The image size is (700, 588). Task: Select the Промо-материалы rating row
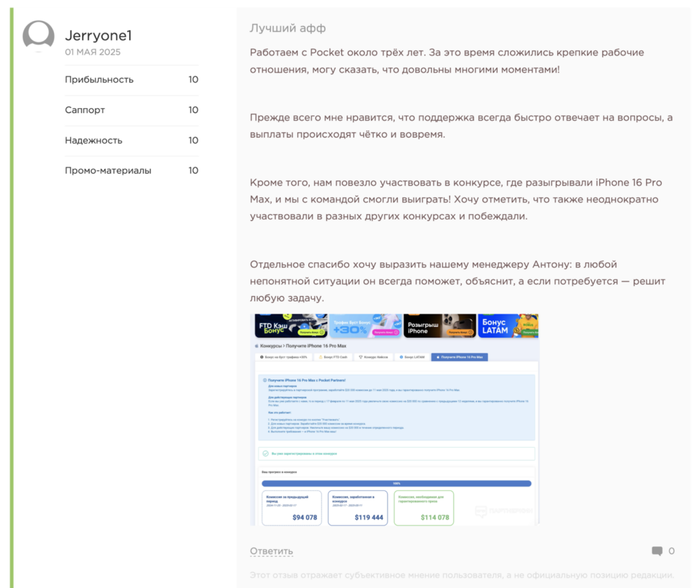pos(132,170)
